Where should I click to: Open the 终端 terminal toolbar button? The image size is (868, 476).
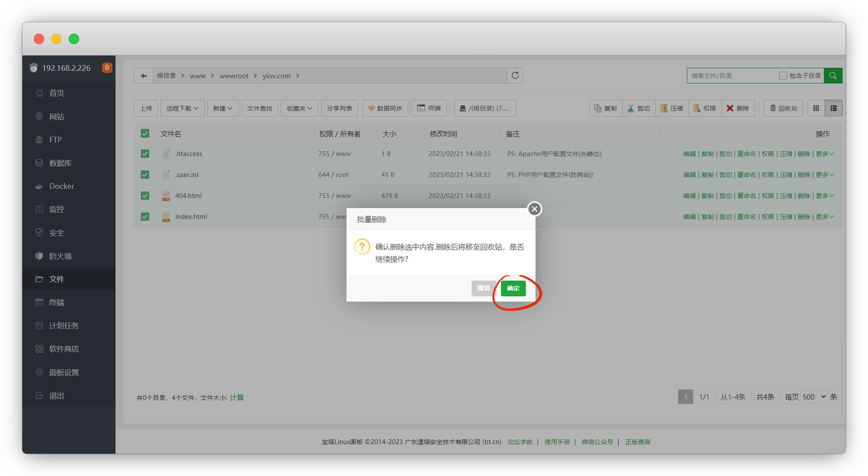(x=429, y=108)
